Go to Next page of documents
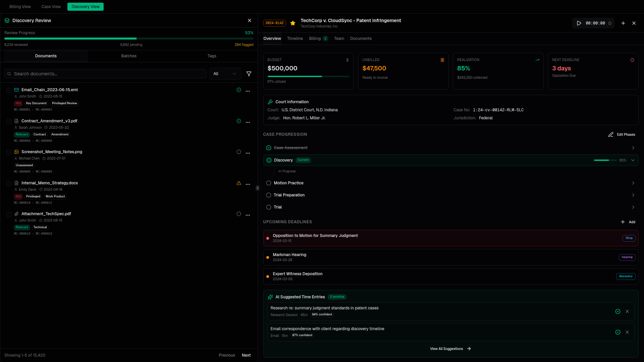The image size is (644, 362). (x=246, y=355)
